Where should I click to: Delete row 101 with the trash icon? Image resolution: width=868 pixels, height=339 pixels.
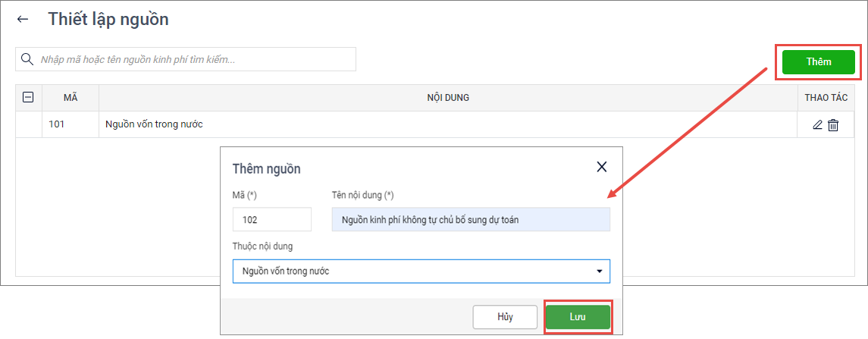tap(833, 125)
